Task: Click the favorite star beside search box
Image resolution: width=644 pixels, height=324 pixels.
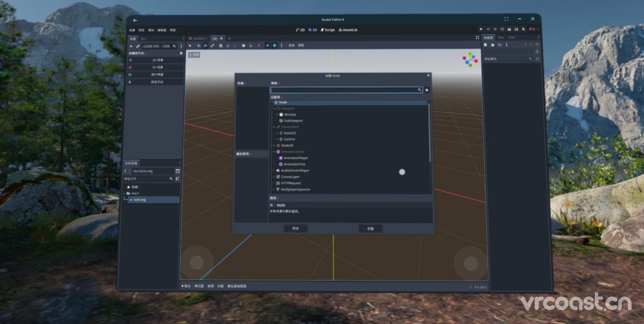Action: (427, 90)
